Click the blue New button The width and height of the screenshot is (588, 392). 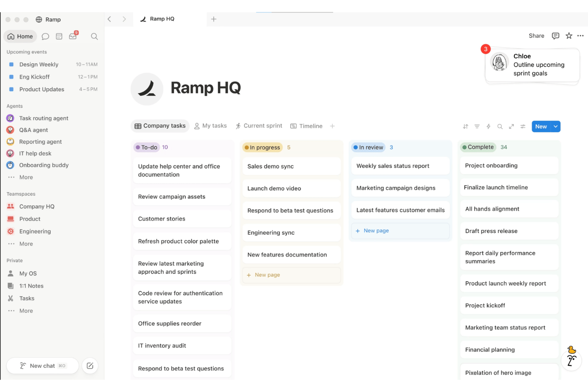pos(541,126)
